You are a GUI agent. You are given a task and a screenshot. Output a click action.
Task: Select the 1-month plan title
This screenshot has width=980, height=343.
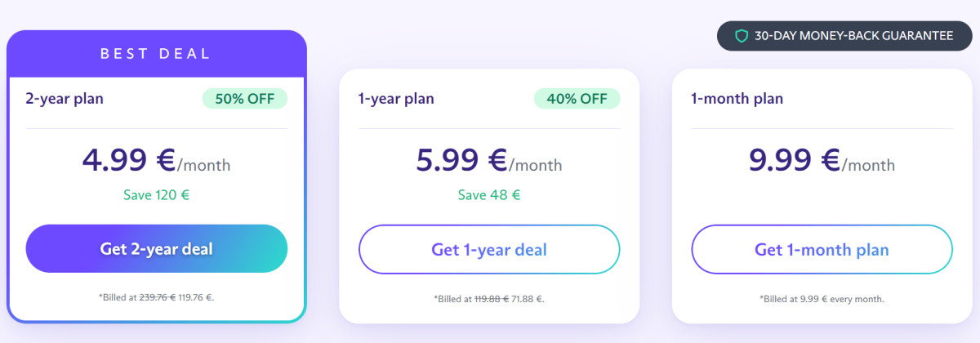tap(737, 99)
